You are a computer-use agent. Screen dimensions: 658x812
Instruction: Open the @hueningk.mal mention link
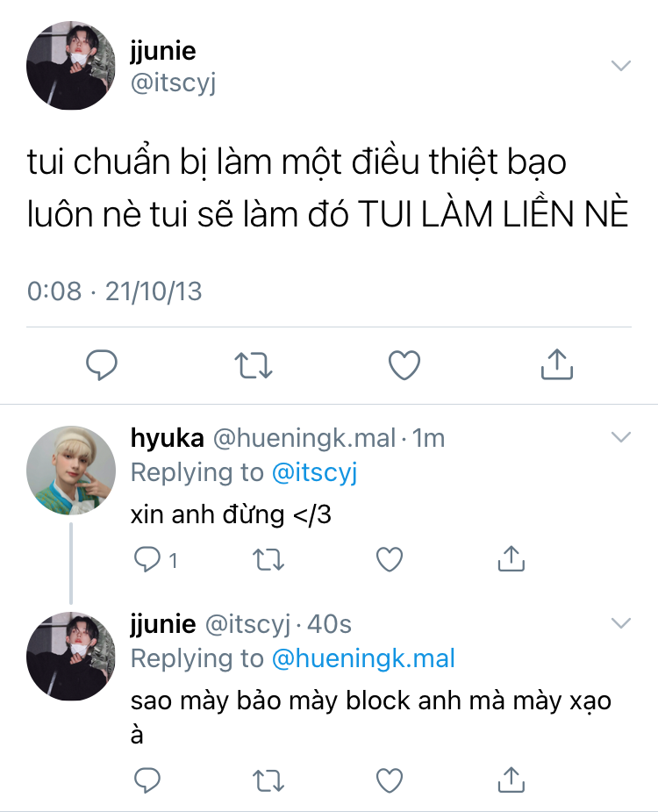tap(363, 658)
